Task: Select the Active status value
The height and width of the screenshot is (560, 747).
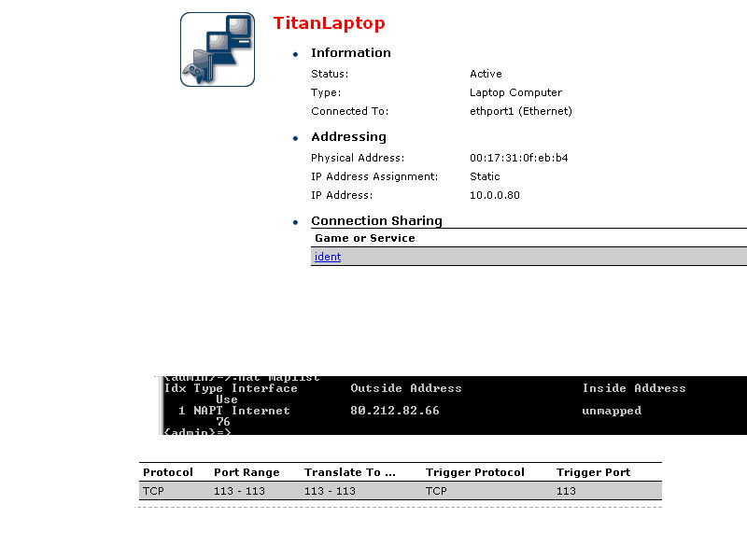Action: [486, 74]
